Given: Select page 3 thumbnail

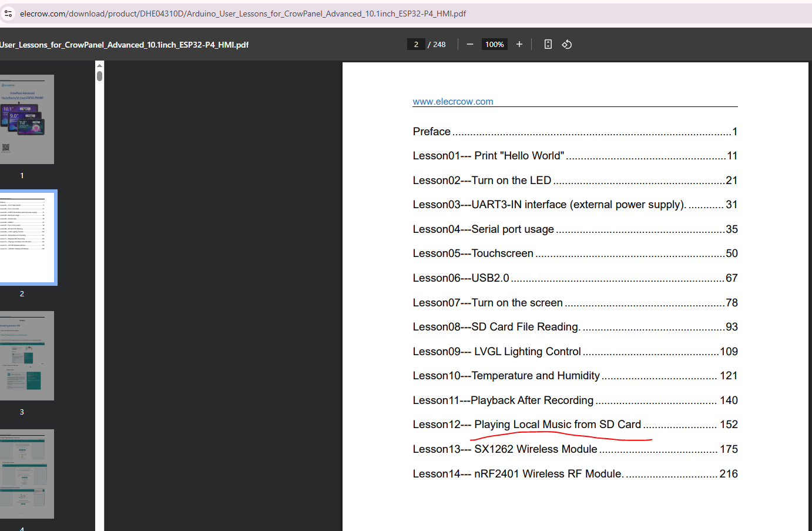Looking at the screenshot, I should 27,356.
